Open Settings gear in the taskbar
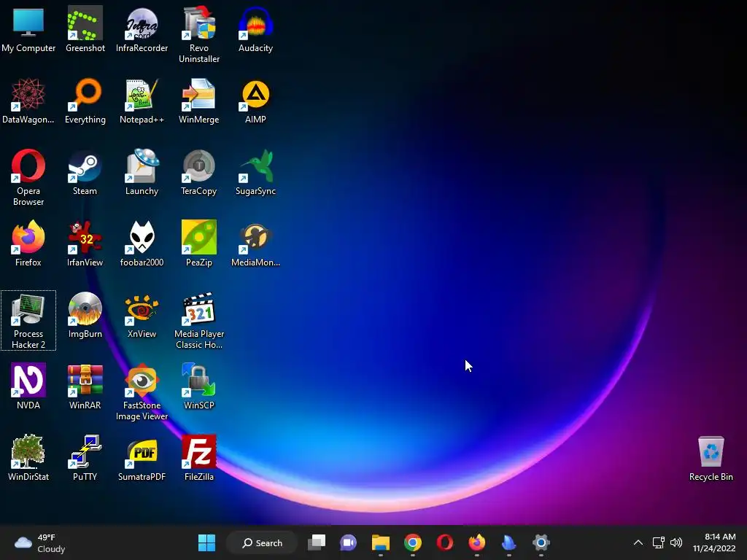This screenshot has height=560, width=747. [x=541, y=542]
